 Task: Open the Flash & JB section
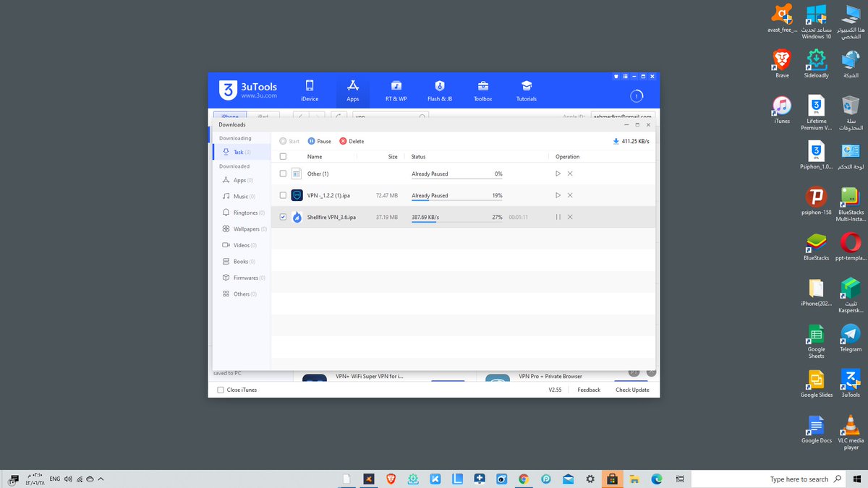[x=439, y=90]
